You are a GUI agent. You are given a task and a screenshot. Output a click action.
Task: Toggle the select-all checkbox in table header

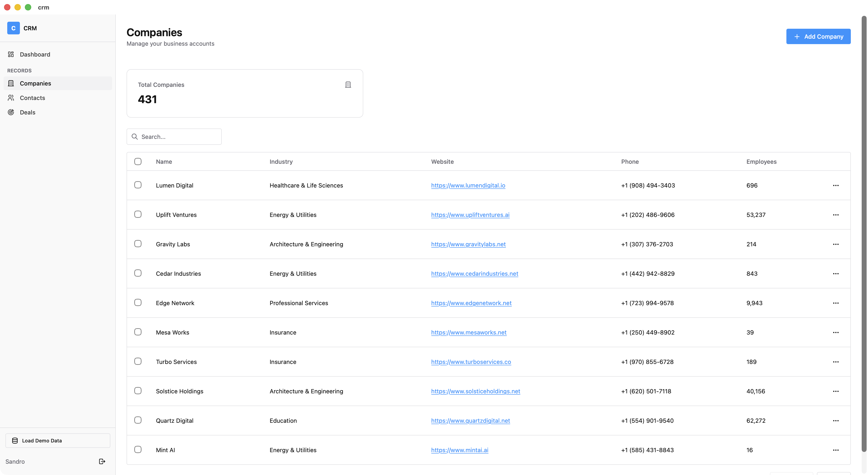coord(138,161)
